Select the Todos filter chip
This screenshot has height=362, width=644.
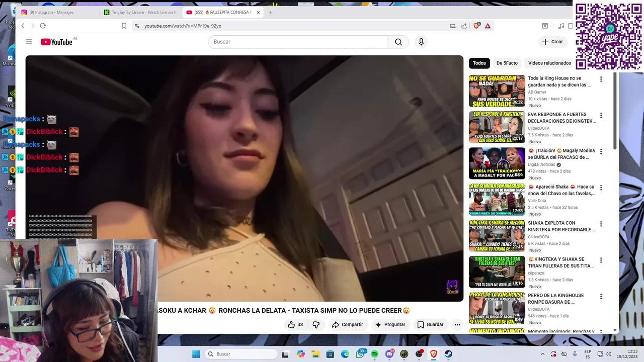479,63
